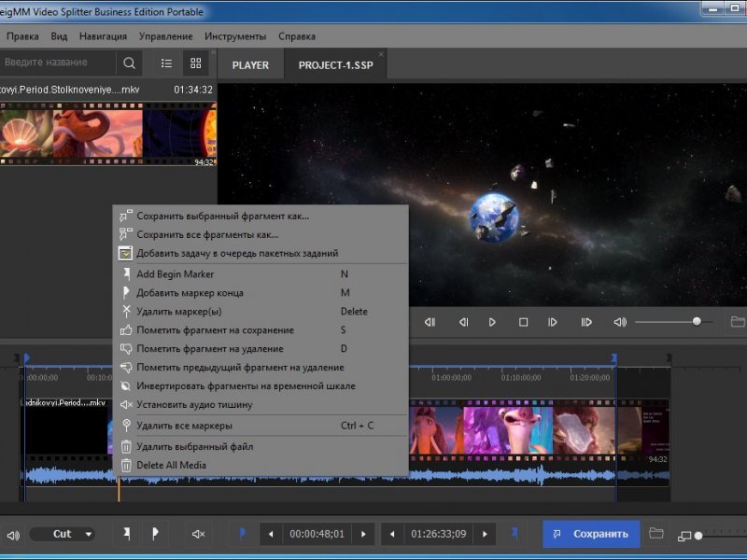Choose Пометить фрагмент на удаление
The width and height of the screenshot is (747, 560).
pyautogui.click(x=261, y=348)
